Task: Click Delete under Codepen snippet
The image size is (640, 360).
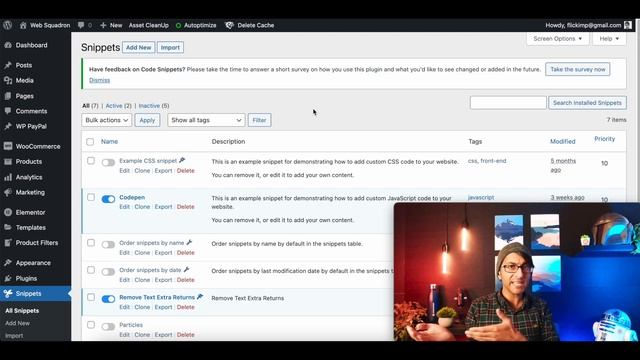Action: click(186, 207)
